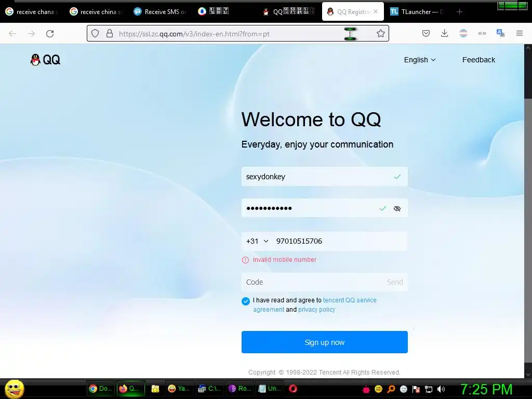
Task: Open the +31 country code dropdown
Action: [x=257, y=241]
